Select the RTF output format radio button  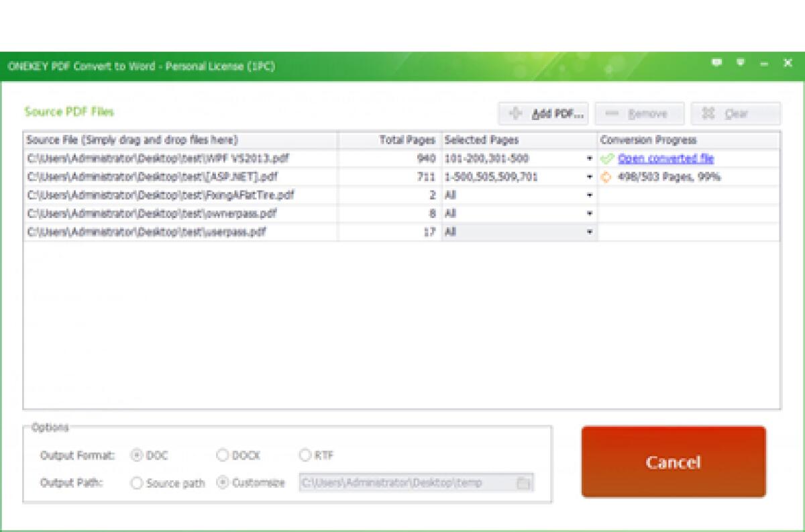tap(304, 456)
